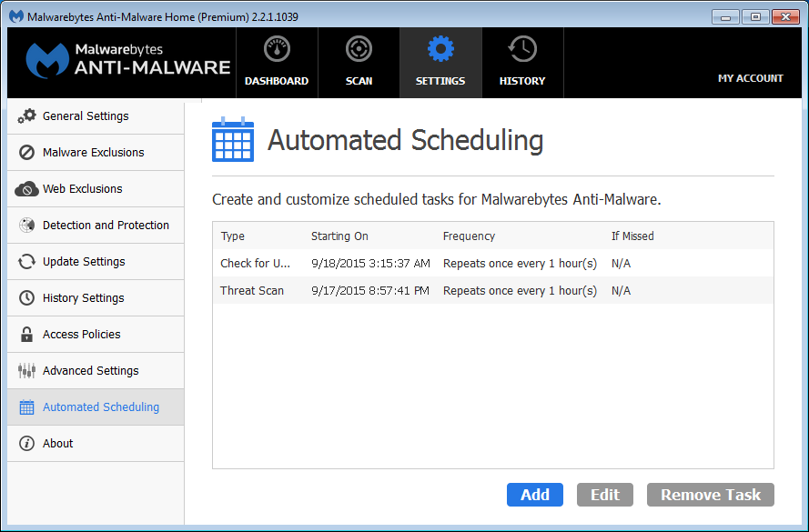Click Malware Exclusions prohibited icon
The height and width of the screenshot is (532, 809).
[x=26, y=153]
